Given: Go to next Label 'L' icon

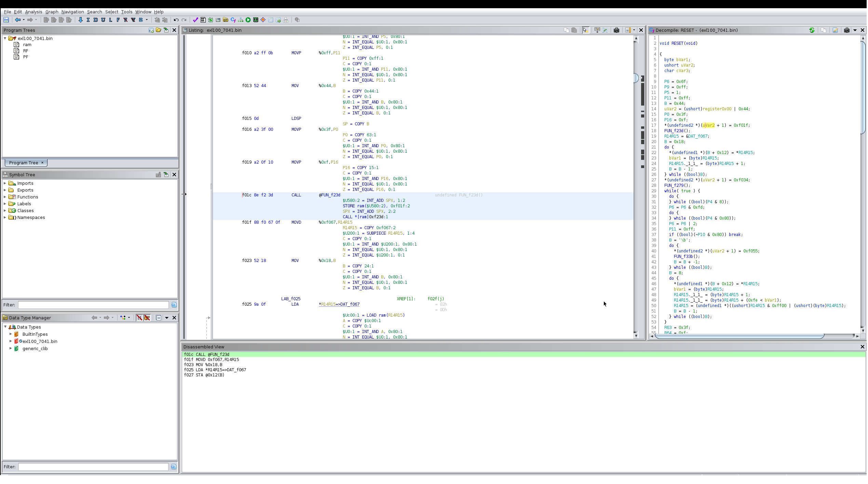Looking at the screenshot, I should [111, 20].
